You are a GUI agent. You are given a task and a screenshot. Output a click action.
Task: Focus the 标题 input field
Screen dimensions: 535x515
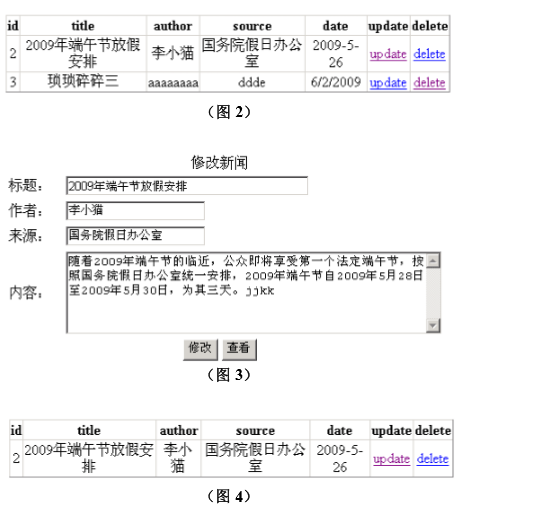(x=187, y=186)
